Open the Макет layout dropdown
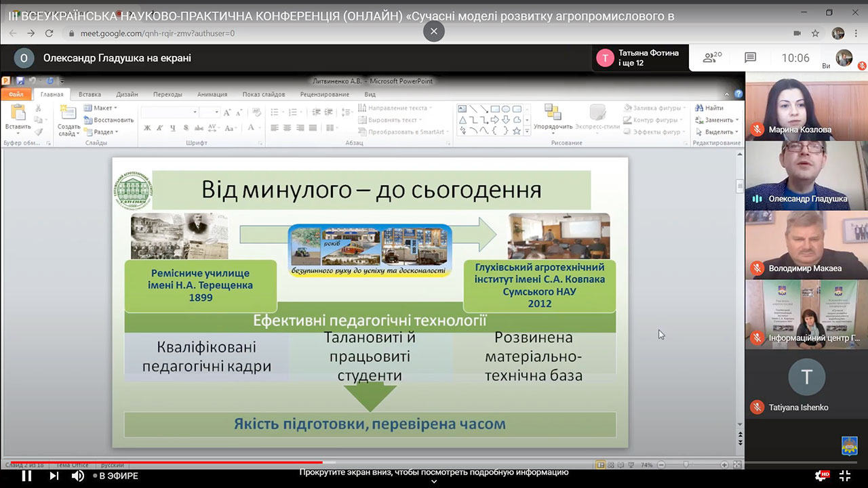 coord(100,108)
